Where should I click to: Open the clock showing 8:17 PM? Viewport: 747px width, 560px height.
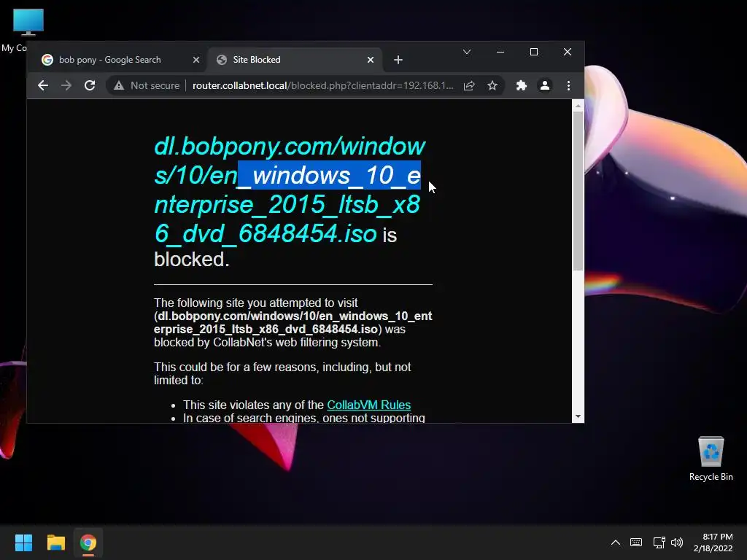tap(713, 542)
